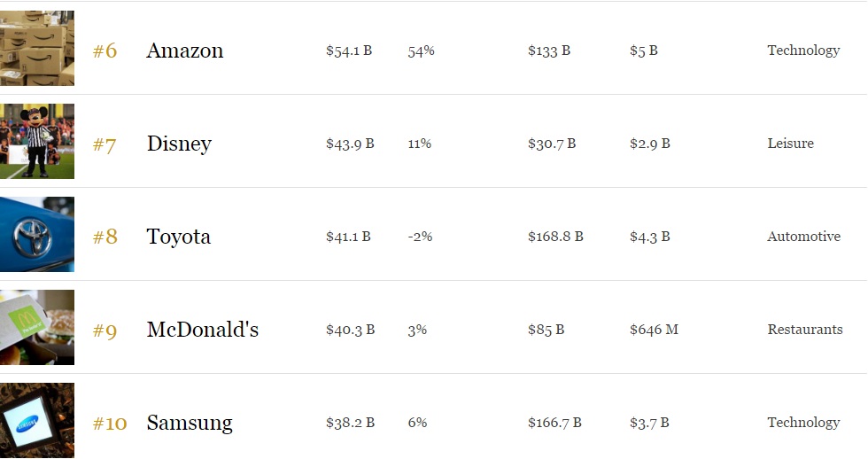Open the McDonald's packaging thumbnail
Viewport: 868px width, 459px height.
click(37, 327)
